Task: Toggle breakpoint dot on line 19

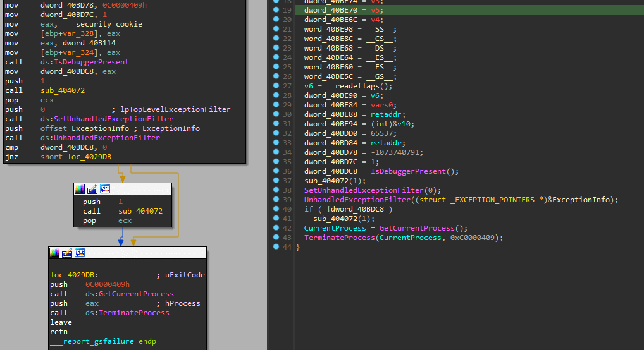Action: (x=276, y=10)
